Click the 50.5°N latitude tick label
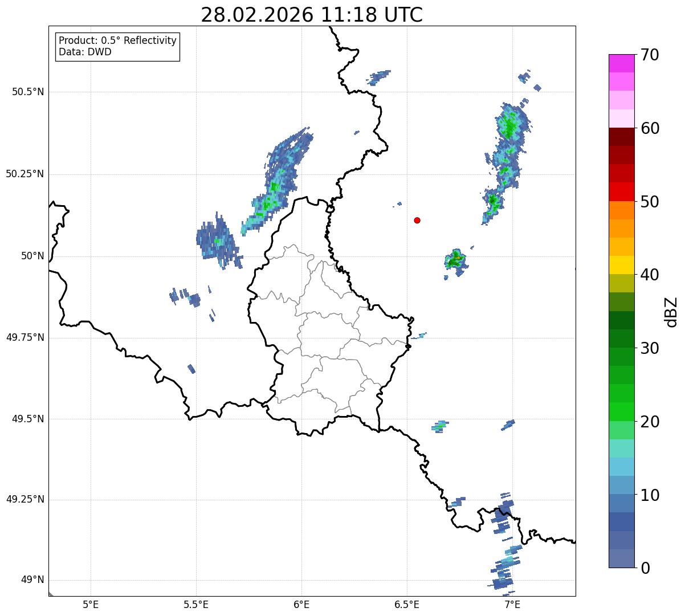The width and height of the screenshot is (685, 616). [x=28, y=92]
